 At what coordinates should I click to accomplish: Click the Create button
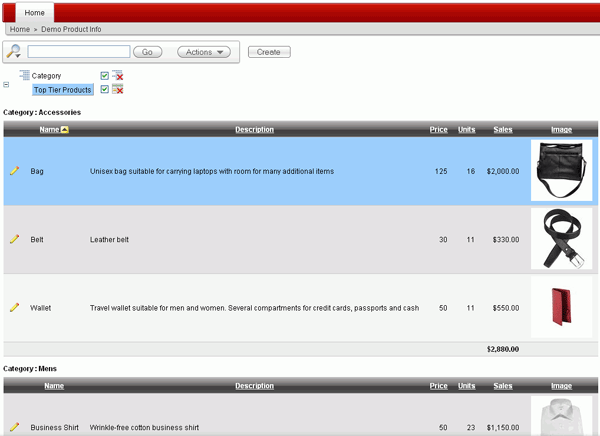(269, 52)
